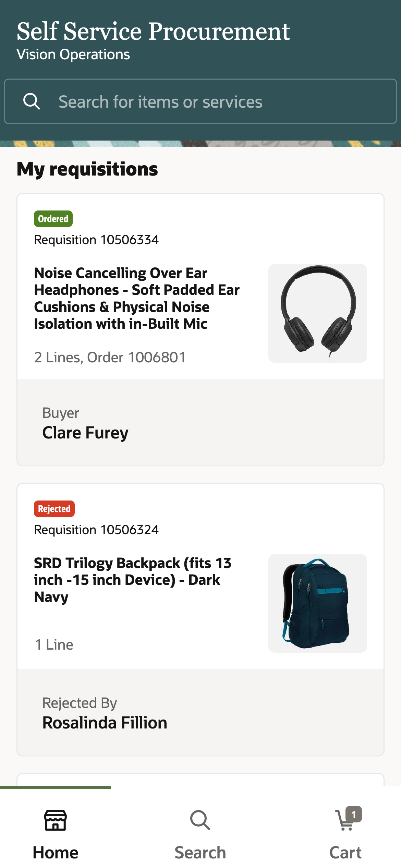This screenshot has height=868, width=401.
Task: Select buyer name Clare Furey
Action: click(x=85, y=433)
